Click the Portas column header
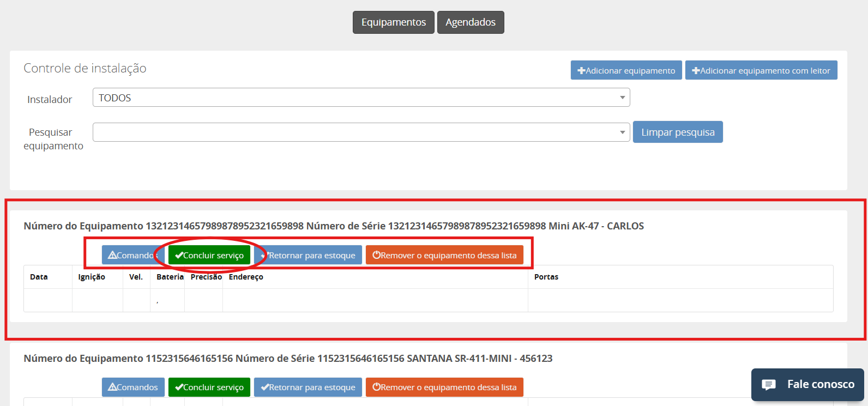This screenshot has height=406, width=868. (x=546, y=277)
